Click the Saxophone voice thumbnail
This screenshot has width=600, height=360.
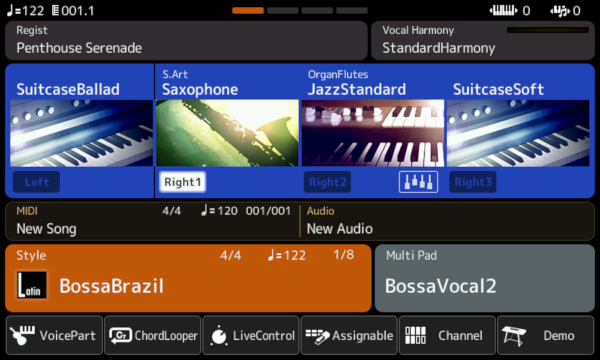[x=227, y=133]
